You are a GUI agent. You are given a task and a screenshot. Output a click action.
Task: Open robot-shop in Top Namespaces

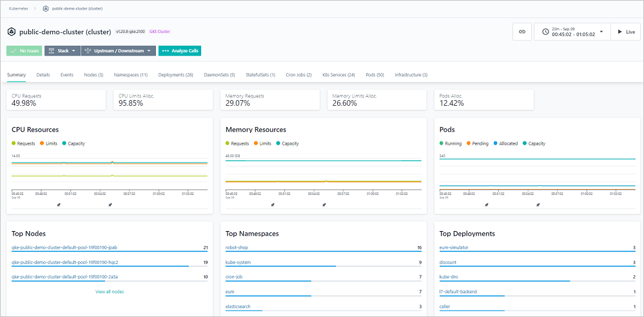[238, 247]
